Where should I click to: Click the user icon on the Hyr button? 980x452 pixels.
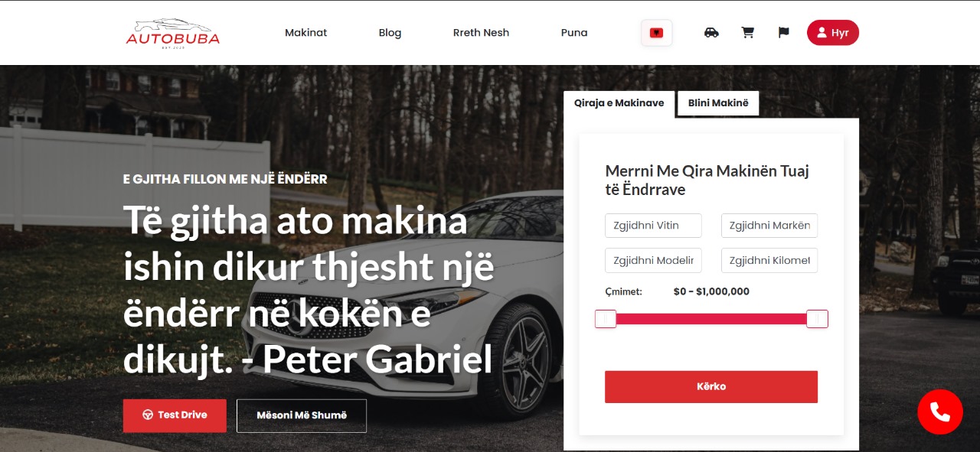[822, 33]
